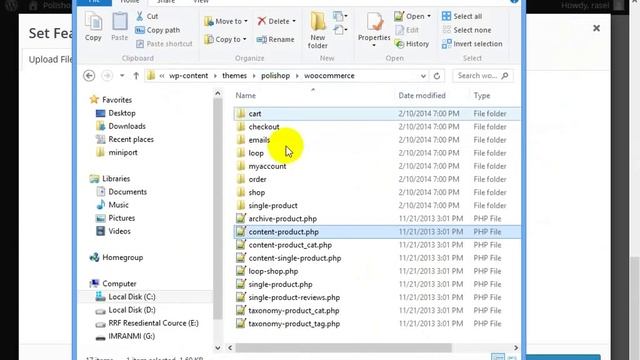
Task: Select the loop folder
Action: pyautogui.click(x=376, y=153)
